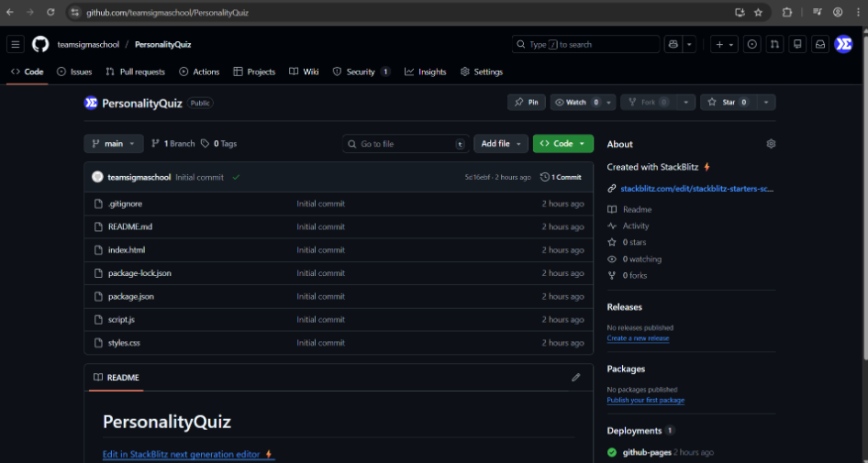The width and height of the screenshot is (868, 463).
Task: Open the Projects tab
Action: pyautogui.click(x=254, y=72)
